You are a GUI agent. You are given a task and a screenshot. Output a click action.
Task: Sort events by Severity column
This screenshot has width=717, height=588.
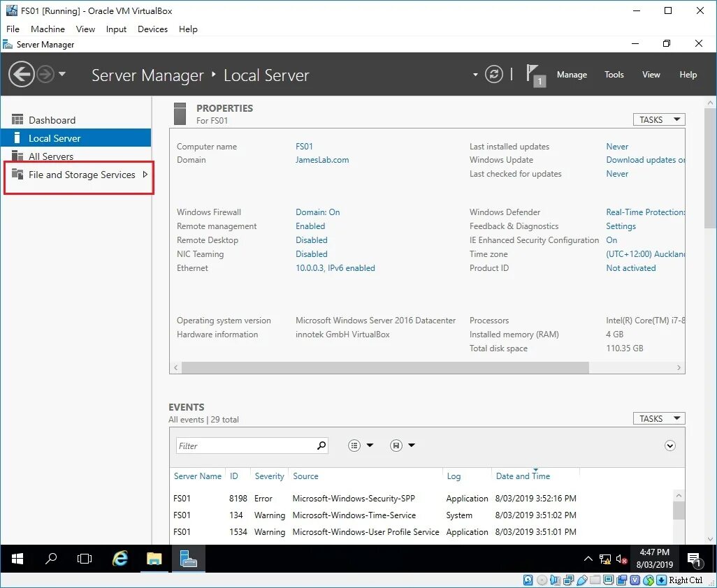[x=269, y=476]
